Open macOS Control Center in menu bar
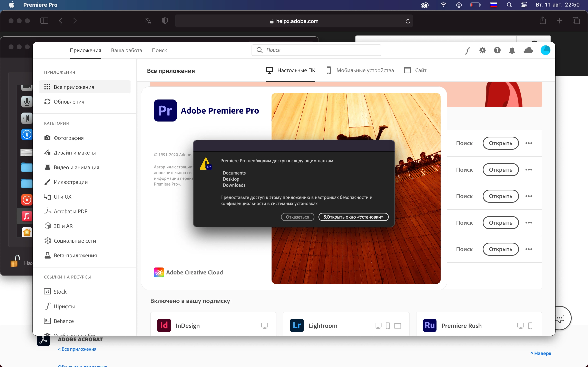This screenshot has width=588, height=367. tap(524, 5)
